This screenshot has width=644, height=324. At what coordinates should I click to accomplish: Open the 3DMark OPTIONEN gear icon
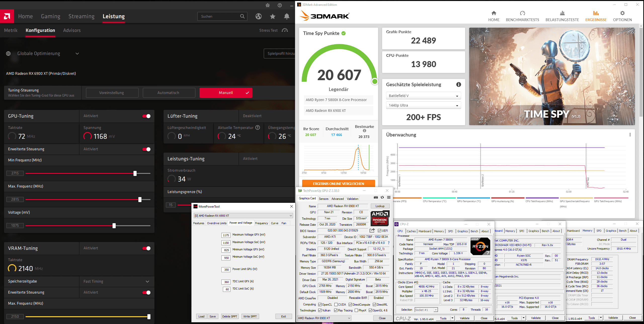622,13
